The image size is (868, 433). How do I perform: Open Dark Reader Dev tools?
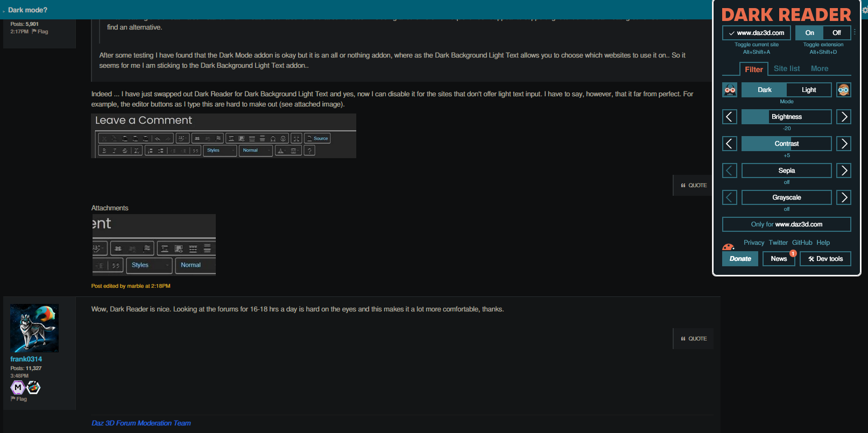825,259
